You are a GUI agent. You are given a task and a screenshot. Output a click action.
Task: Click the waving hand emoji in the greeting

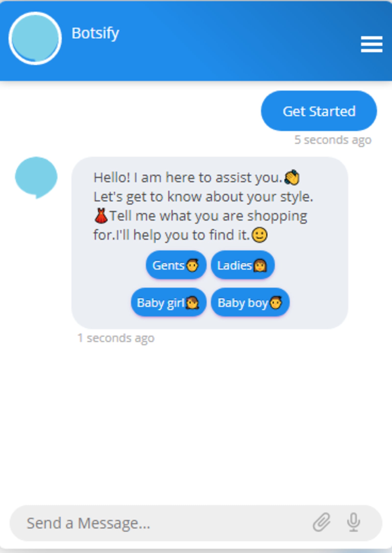[x=292, y=177]
